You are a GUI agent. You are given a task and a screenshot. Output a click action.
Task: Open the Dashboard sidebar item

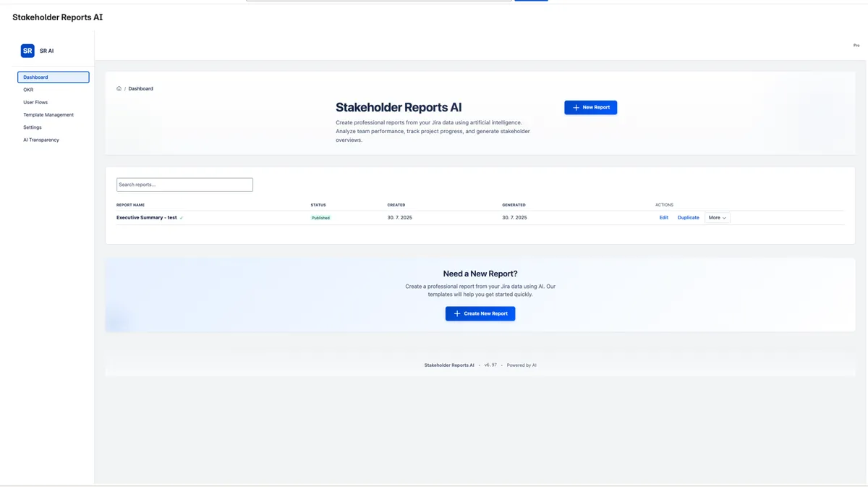point(54,77)
